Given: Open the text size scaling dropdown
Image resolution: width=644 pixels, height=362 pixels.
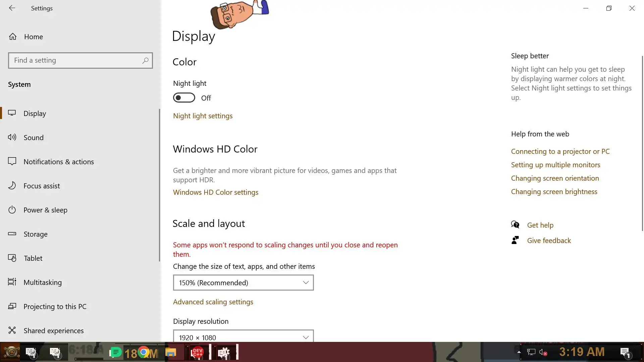Looking at the screenshot, I should [243, 283].
